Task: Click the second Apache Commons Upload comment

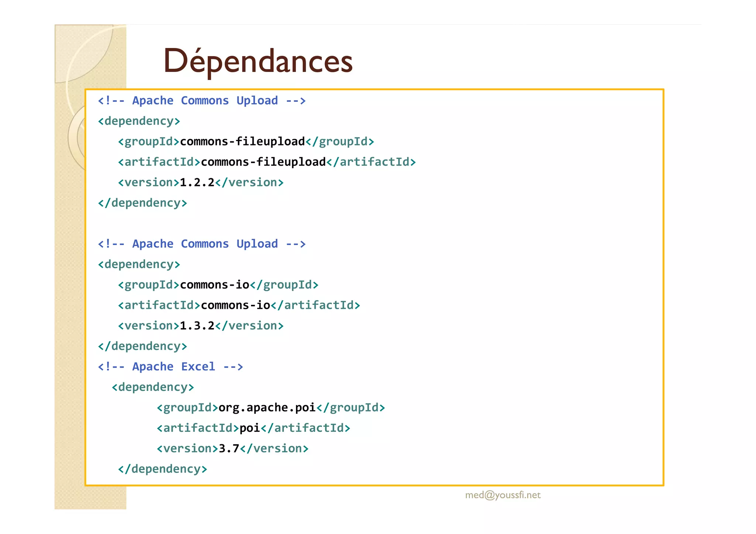Action: 202,244
